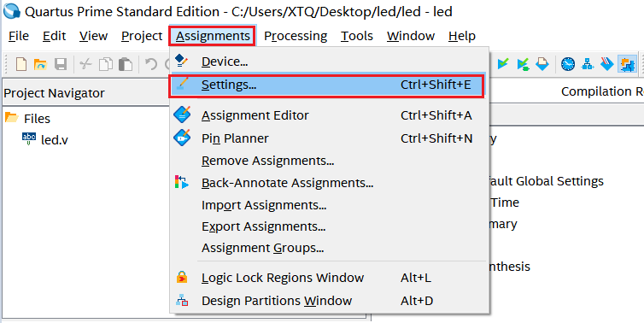
Task: Click the highlighted Platform Designer toolbar icon
Action: tap(627, 64)
